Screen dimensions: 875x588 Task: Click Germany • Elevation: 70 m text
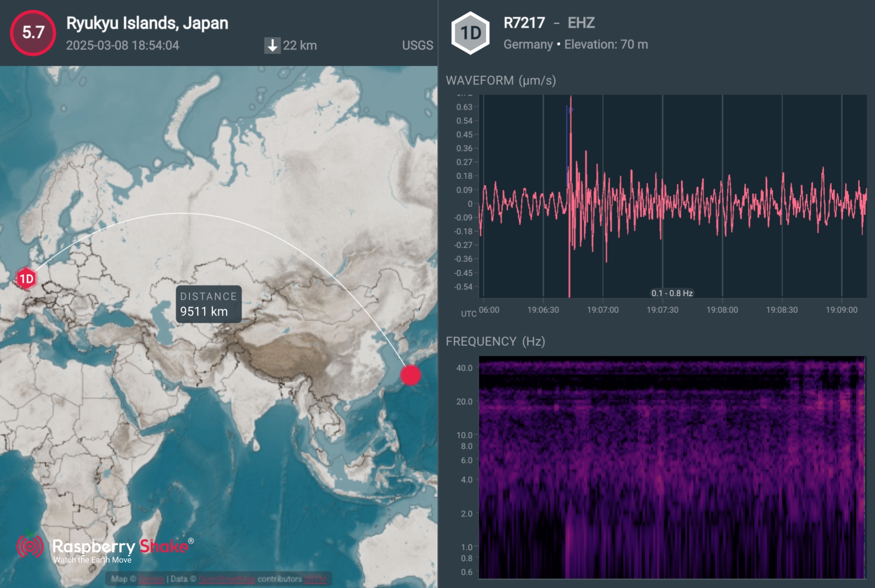tap(576, 44)
